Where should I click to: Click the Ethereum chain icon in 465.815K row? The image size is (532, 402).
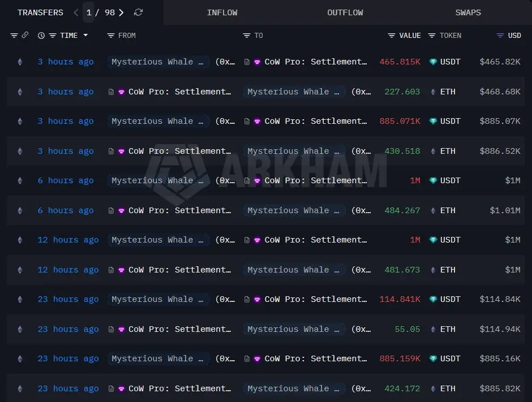click(x=20, y=62)
